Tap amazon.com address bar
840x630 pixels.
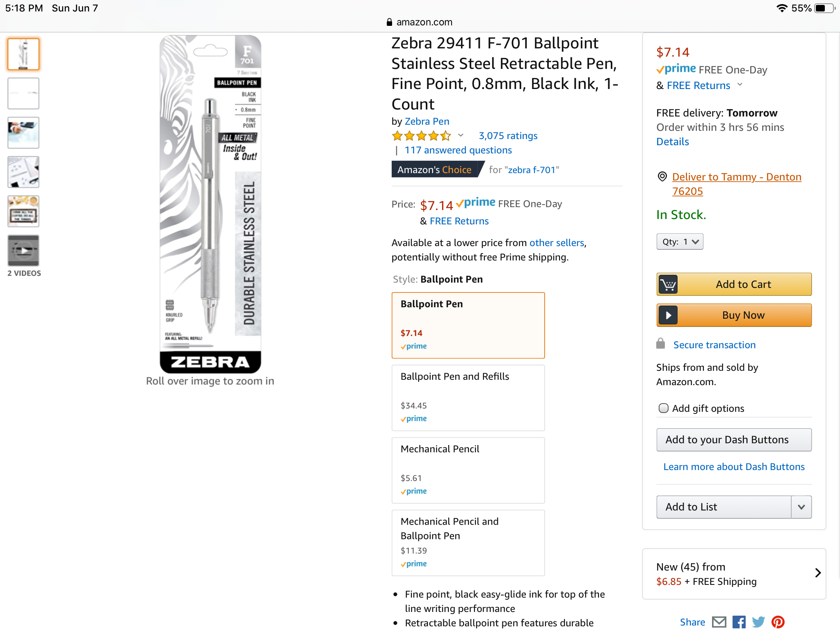coord(420,22)
